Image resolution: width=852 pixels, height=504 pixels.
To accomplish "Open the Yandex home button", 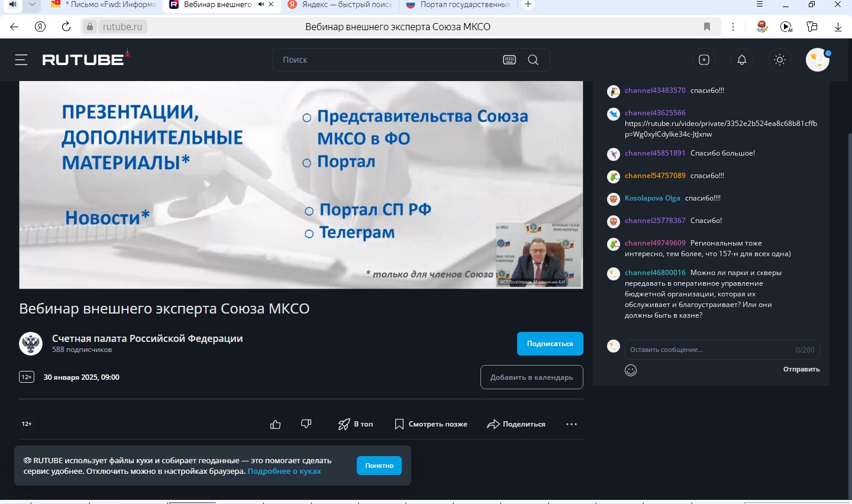I will 40,27.
